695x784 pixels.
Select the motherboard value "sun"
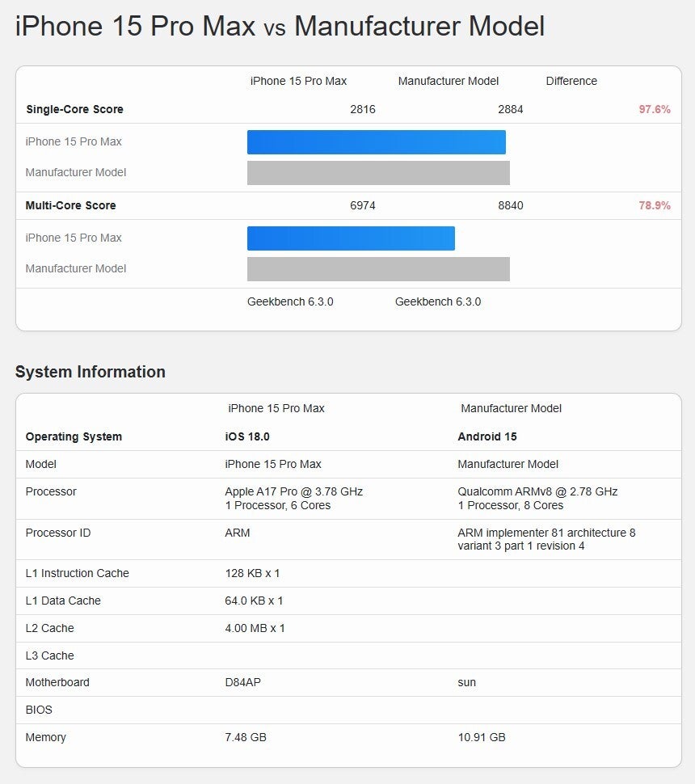coord(466,683)
